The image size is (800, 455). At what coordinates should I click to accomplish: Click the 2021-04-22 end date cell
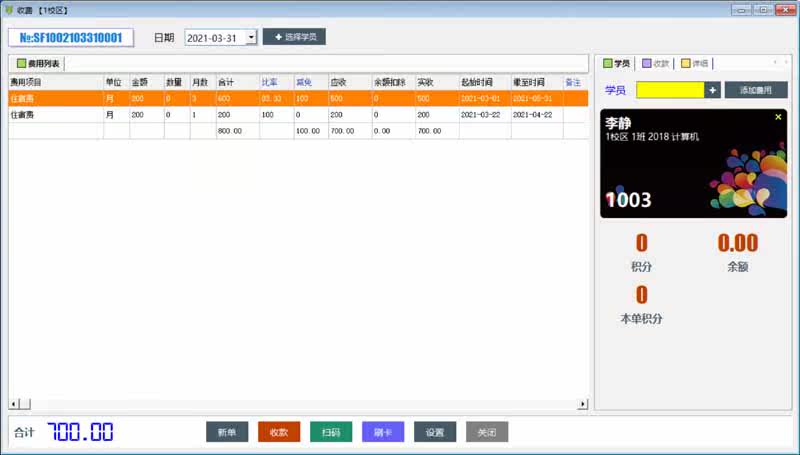pyautogui.click(x=537, y=115)
